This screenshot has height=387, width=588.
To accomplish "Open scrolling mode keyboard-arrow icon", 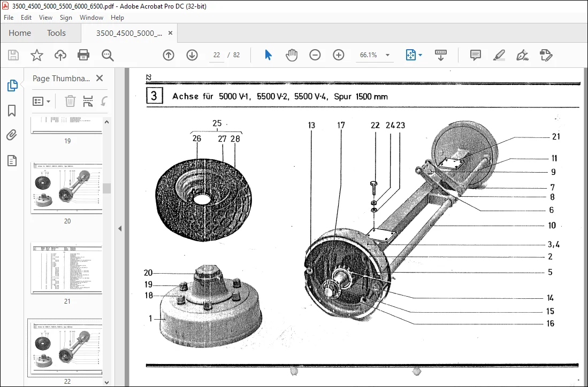I will point(441,55).
